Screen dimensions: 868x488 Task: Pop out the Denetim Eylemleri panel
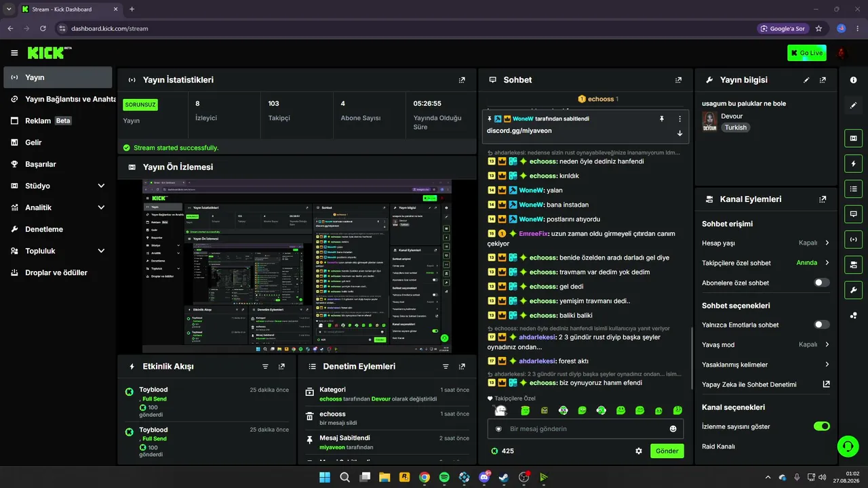(x=462, y=366)
